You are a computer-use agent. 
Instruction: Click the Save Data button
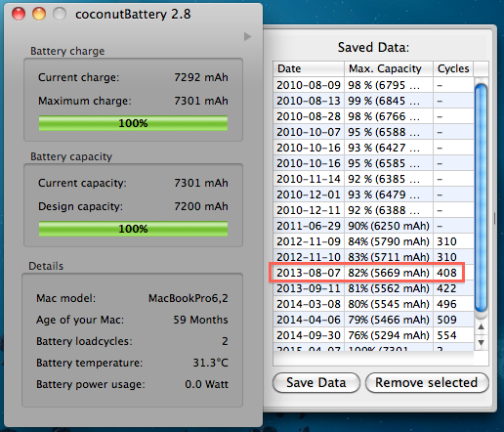coord(316,382)
